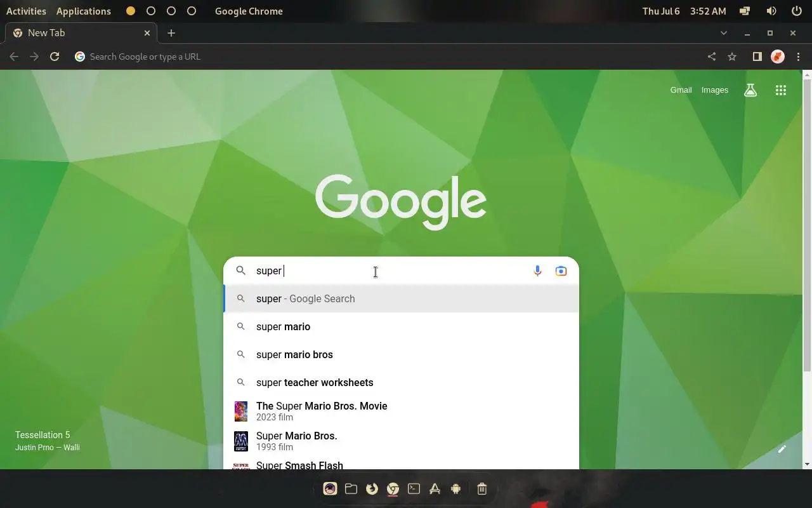This screenshot has height=508, width=812.
Task: Open the volume control in top bar
Action: click(771, 11)
